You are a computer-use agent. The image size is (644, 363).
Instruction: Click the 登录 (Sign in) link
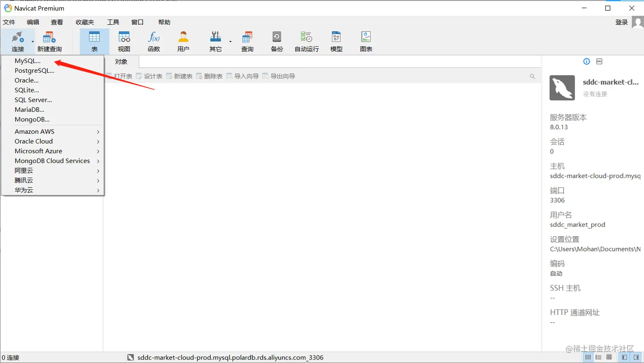click(x=621, y=22)
